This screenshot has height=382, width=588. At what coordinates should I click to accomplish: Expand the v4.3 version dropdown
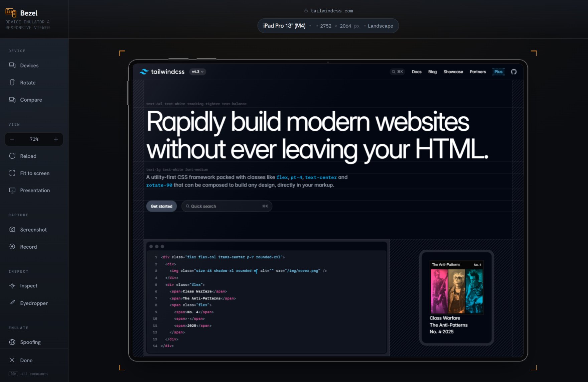197,72
